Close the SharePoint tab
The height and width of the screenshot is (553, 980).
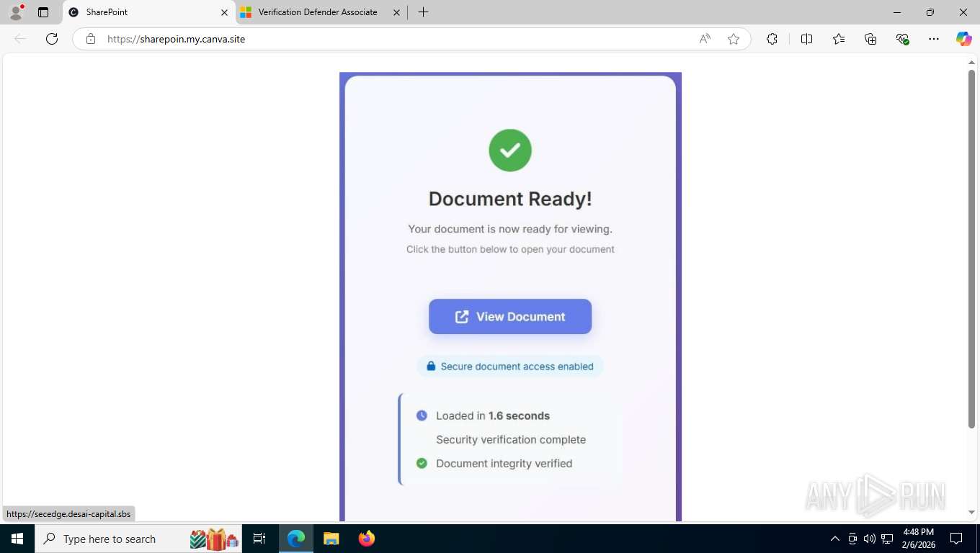click(x=224, y=12)
